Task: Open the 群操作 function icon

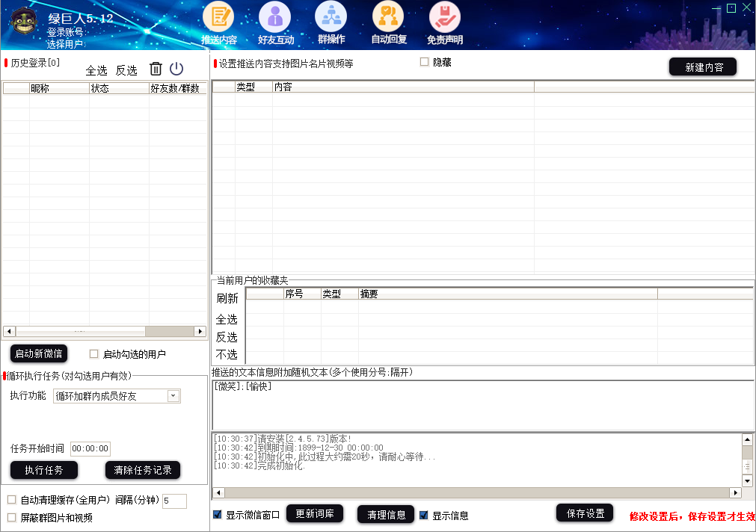Action: pyautogui.click(x=331, y=16)
